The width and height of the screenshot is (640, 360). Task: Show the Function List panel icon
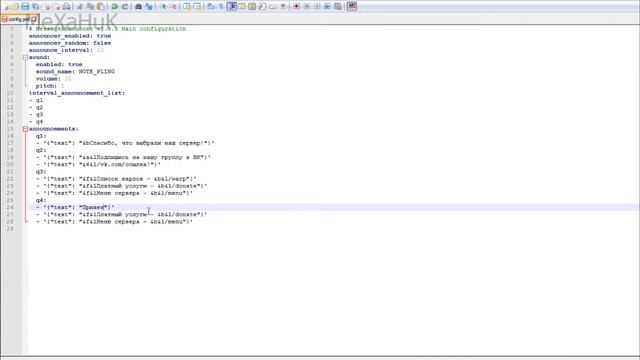262,7
